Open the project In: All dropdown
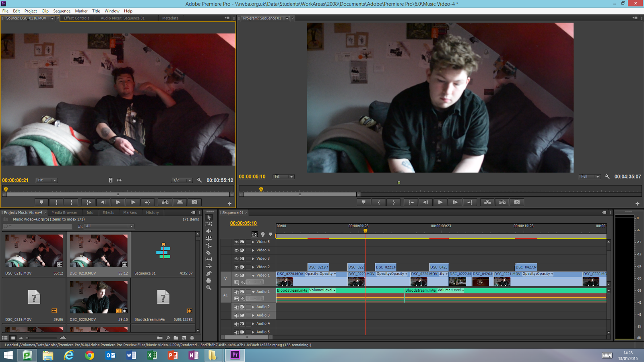 [109, 226]
